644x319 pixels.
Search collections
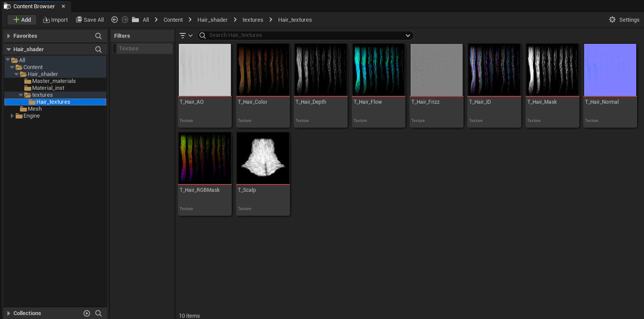tap(99, 313)
